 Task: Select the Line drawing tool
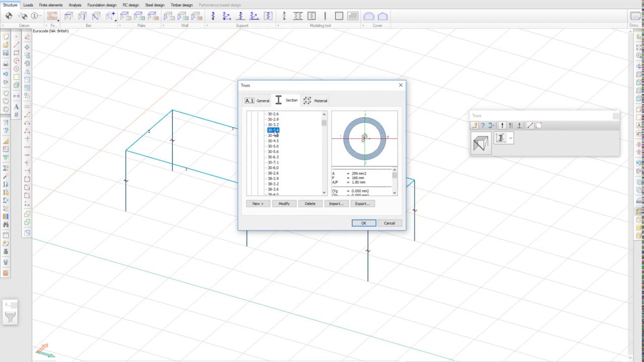point(16,45)
